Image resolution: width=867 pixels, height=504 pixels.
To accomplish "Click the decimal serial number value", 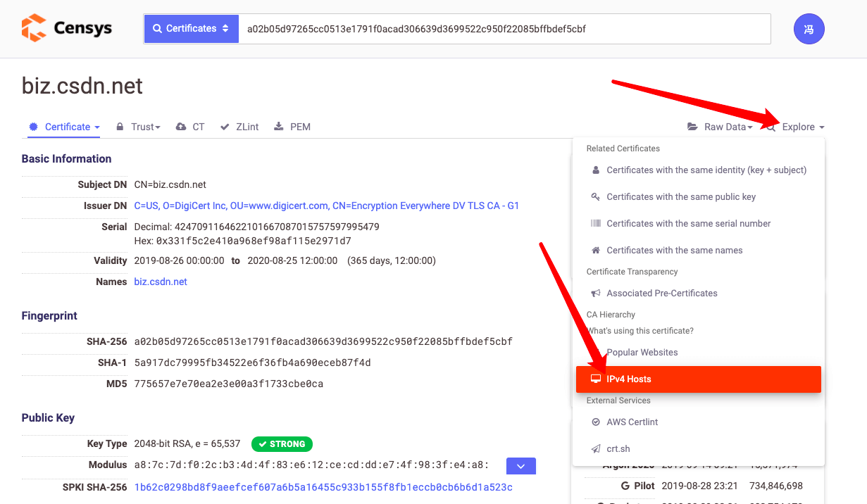I will click(277, 227).
